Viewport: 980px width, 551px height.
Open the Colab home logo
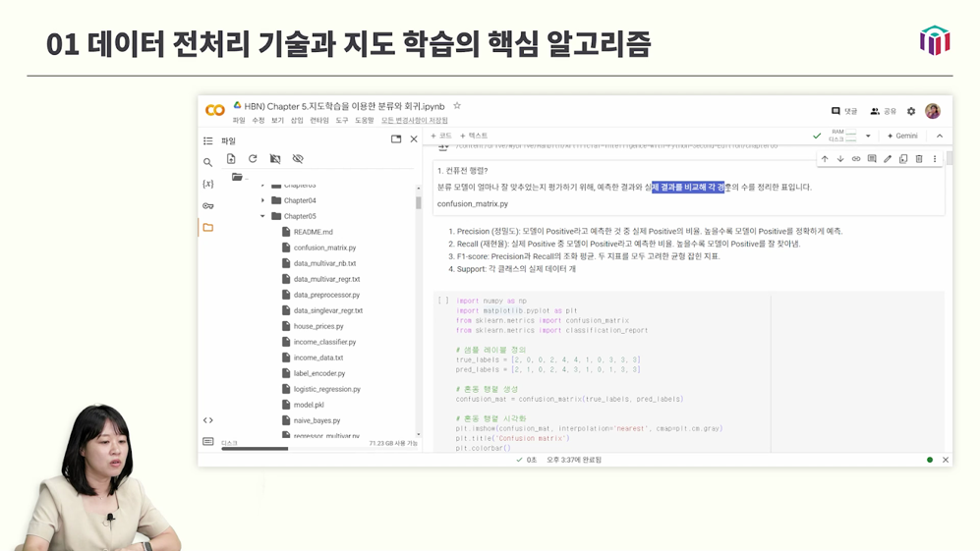point(215,110)
